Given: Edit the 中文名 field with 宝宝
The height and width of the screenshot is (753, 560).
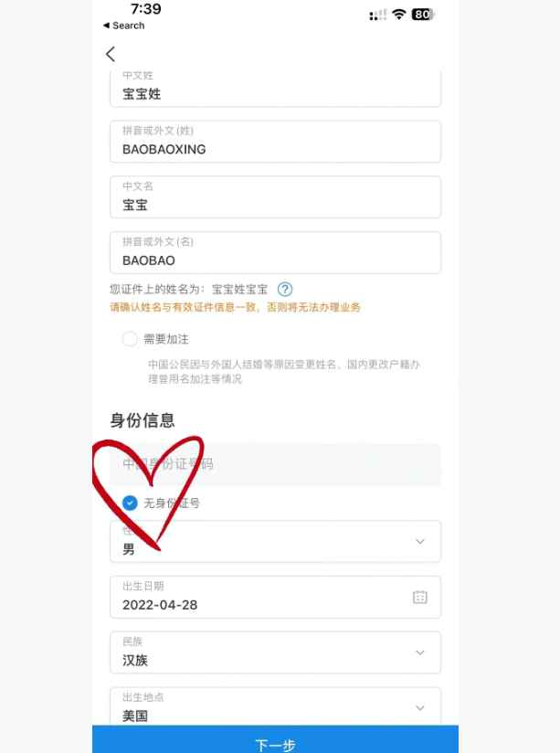Looking at the screenshot, I should [x=275, y=196].
